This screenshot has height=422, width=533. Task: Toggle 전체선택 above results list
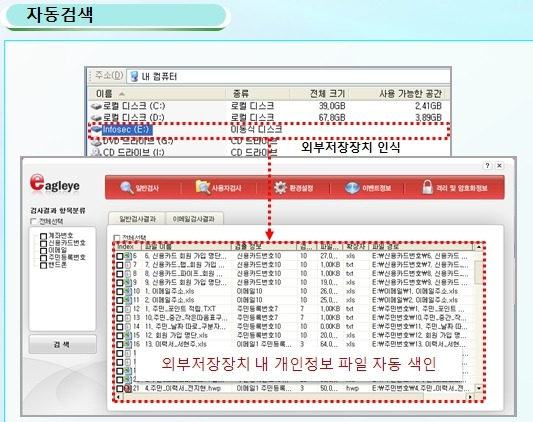(x=117, y=237)
